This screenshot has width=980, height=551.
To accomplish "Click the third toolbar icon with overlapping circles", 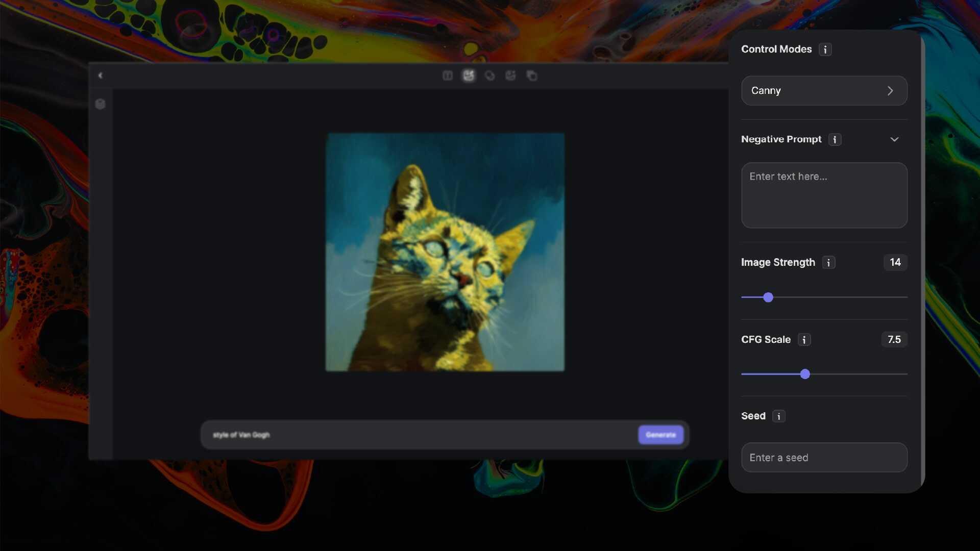I will click(489, 76).
